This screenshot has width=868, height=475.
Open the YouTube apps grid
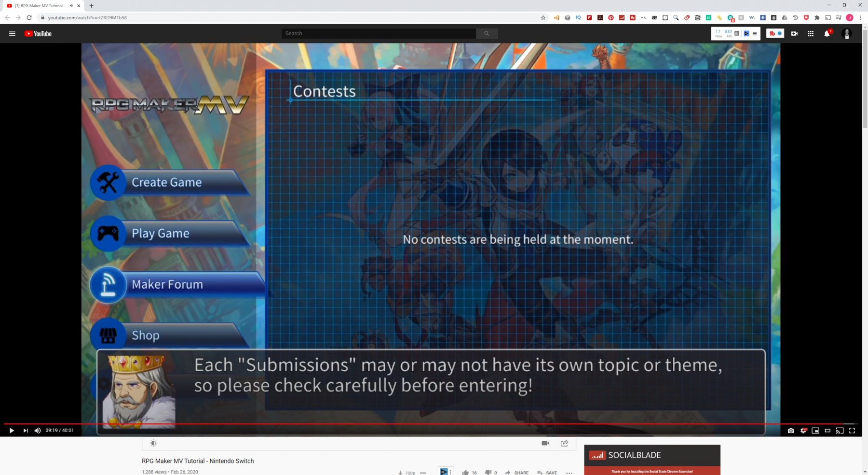coord(811,33)
